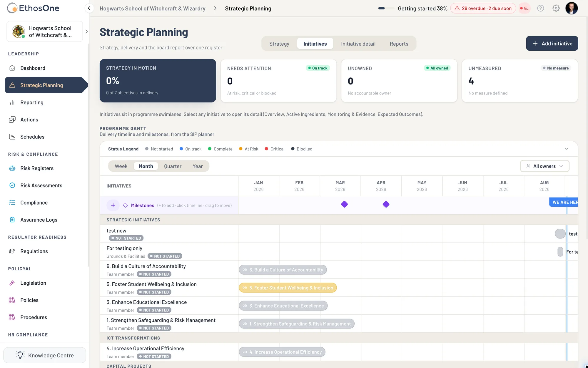Click the Strategic Planning triangle icon

pos(12,85)
